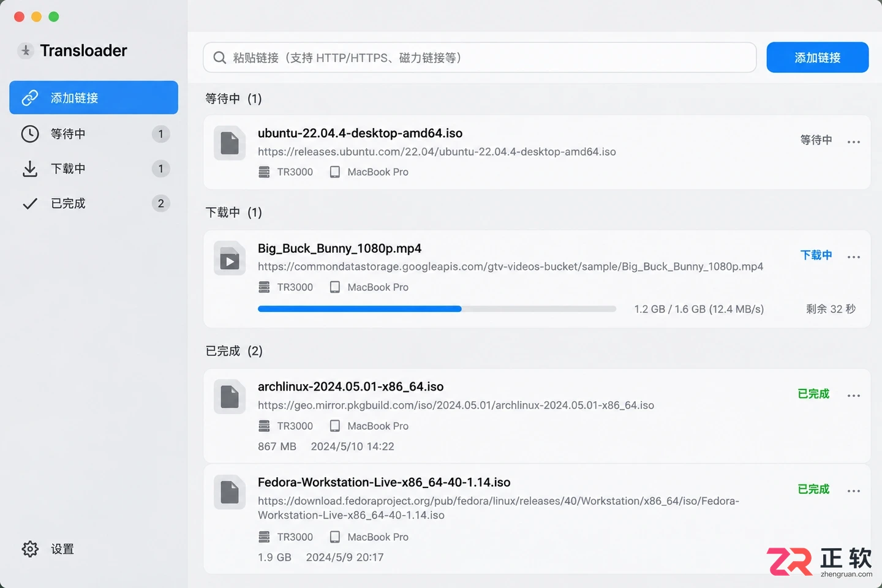The height and width of the screenshot is (588, 882).
Task: Click the 等待中 (1) section header
Action: (233, 99)
